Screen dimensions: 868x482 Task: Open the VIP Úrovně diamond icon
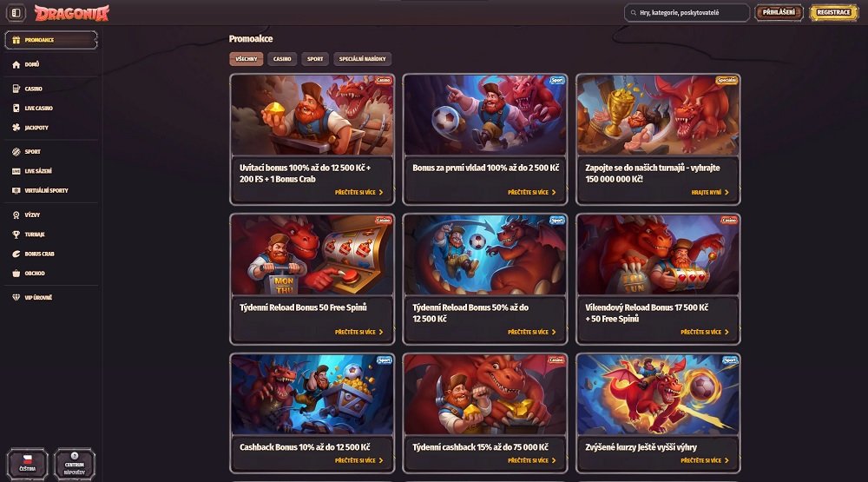16,298
